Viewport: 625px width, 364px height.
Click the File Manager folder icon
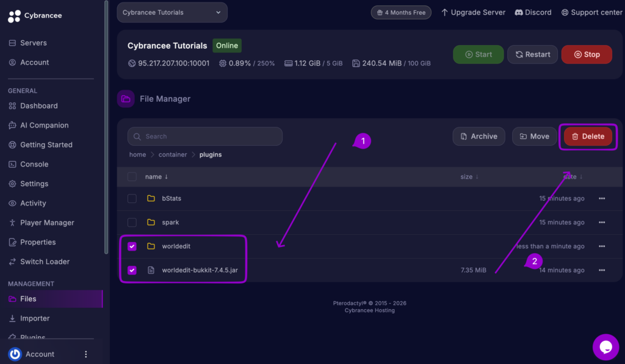126,99
